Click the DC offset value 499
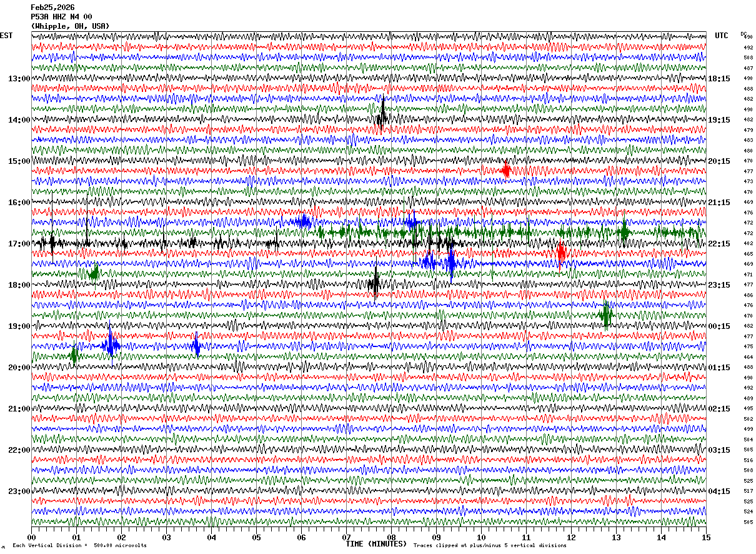 (748, 429)
